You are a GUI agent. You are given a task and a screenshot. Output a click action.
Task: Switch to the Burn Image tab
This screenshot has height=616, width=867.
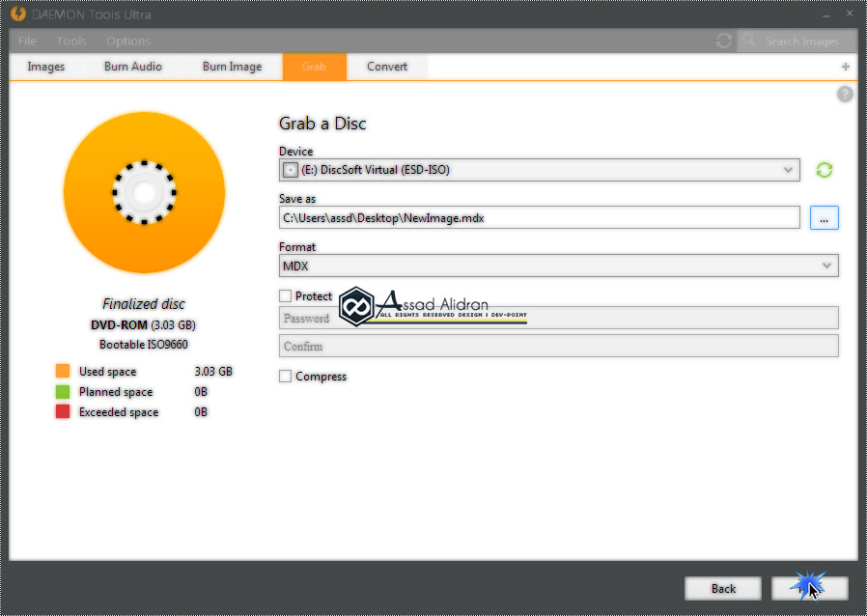233,67
